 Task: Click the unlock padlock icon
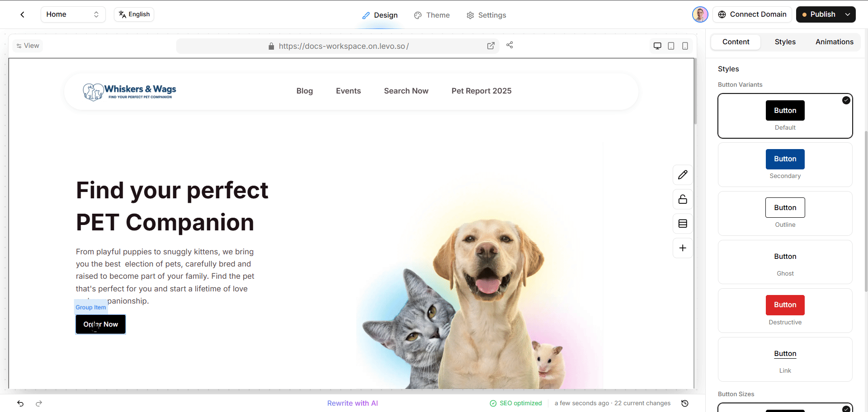[683, 199]
